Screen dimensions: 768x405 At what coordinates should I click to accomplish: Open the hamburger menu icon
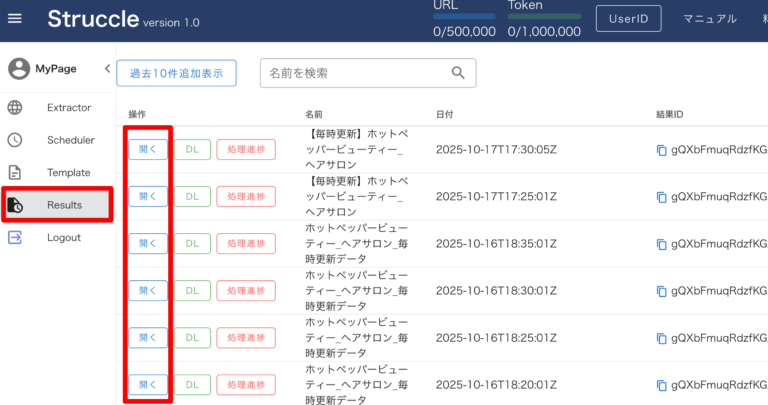[15, 19]
